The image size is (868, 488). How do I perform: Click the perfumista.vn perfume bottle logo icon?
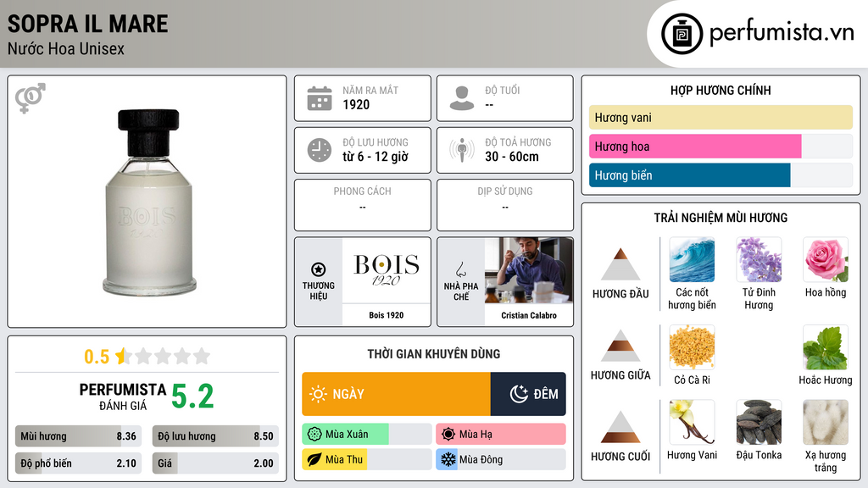(682, 34)
